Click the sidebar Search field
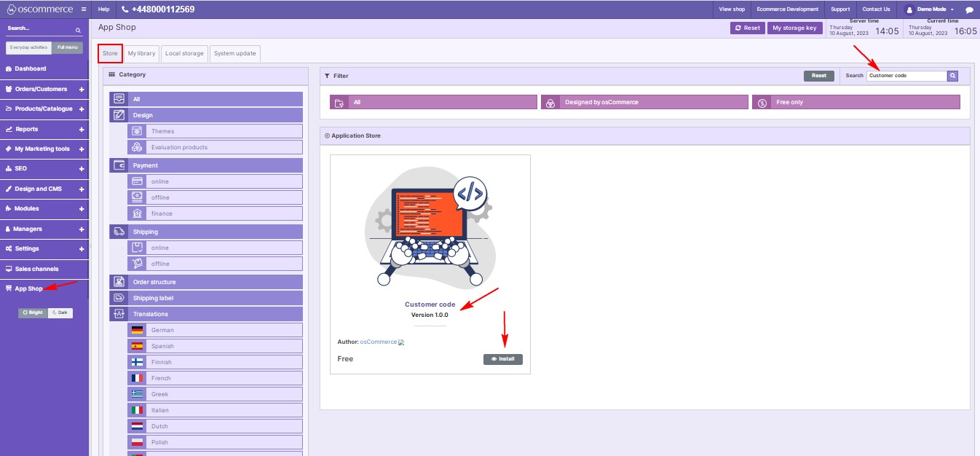 coord(39,30)
